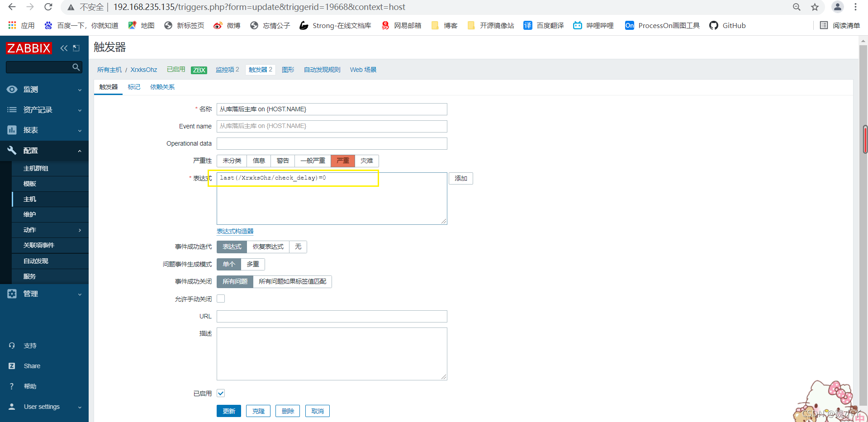This screenshot has height=422, width=868.
Task: Expand the 报表 sidebar menu
Action: point(44,130)
